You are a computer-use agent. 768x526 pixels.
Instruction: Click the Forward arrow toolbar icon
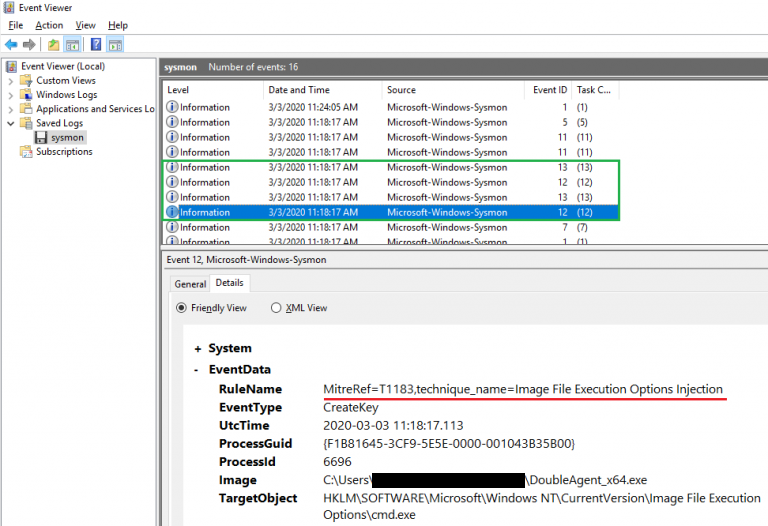tap(29, 45)
